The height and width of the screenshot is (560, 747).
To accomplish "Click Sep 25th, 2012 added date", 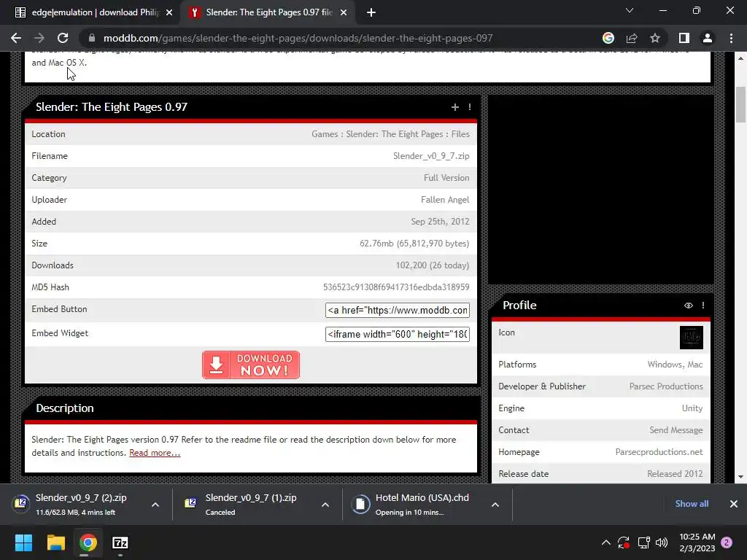I will pyautogui.click(x=440, y=222).
